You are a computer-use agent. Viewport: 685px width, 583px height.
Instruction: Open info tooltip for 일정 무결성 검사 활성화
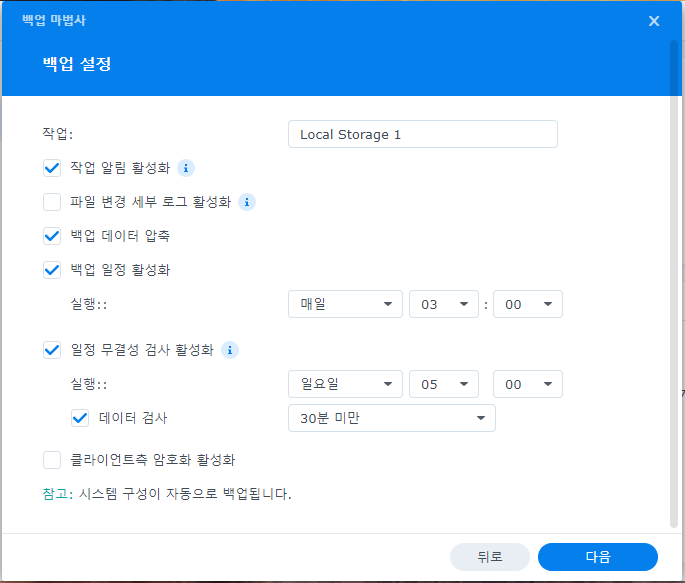point(230,350)
